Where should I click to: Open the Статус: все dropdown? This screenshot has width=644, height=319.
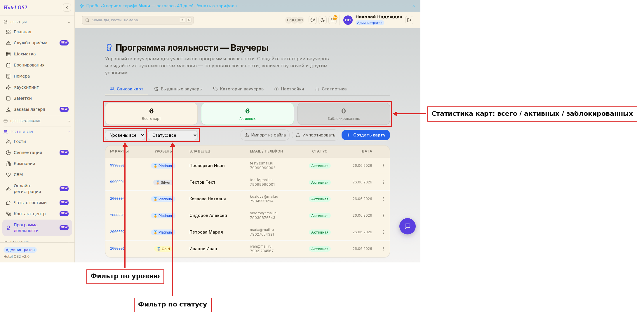(x=173, y=135)
